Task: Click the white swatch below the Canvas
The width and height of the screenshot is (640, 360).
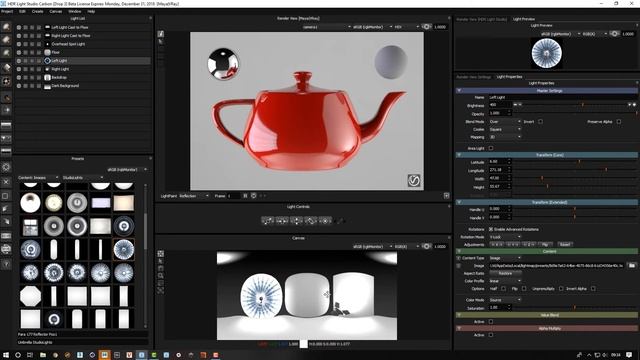Action: coord(304,344)
